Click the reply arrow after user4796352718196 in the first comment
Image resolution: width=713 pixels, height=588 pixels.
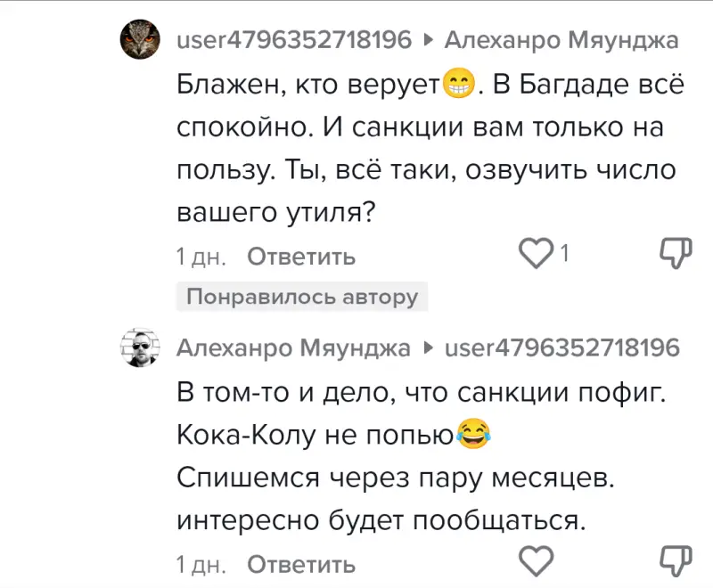(428, 40)
